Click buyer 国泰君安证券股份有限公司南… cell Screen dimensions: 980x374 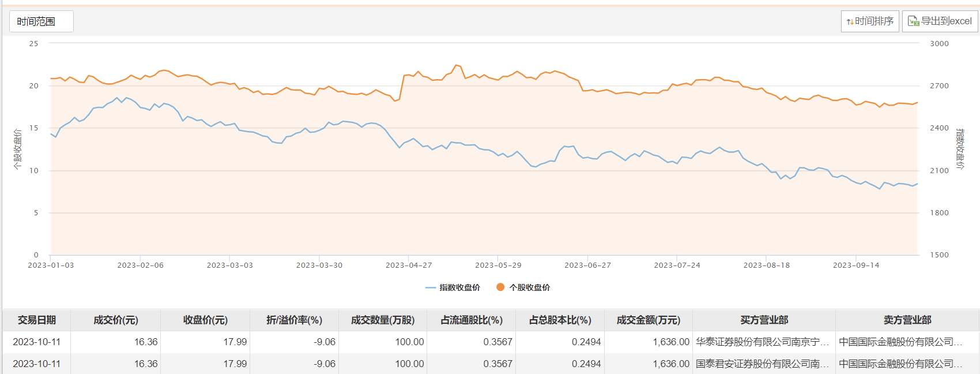coord(762,364)
